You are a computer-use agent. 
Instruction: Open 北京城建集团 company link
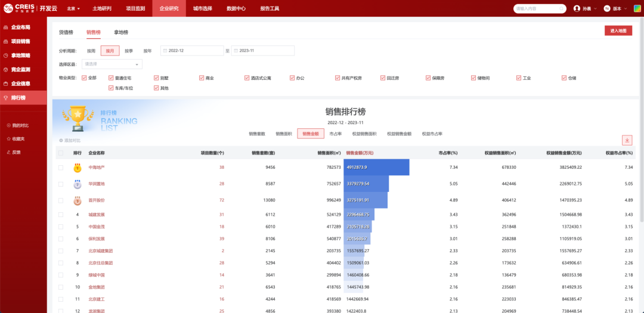[x=101, y=250]
